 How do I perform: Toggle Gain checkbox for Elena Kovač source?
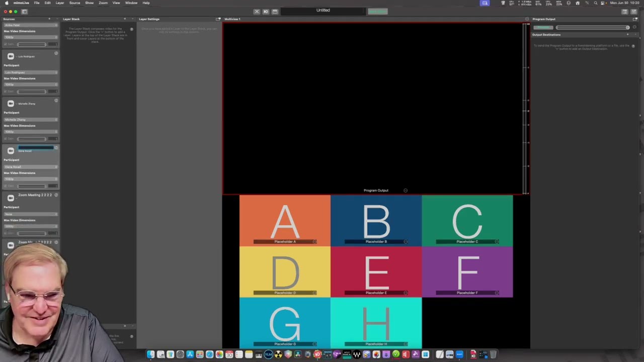coord(6,186)
